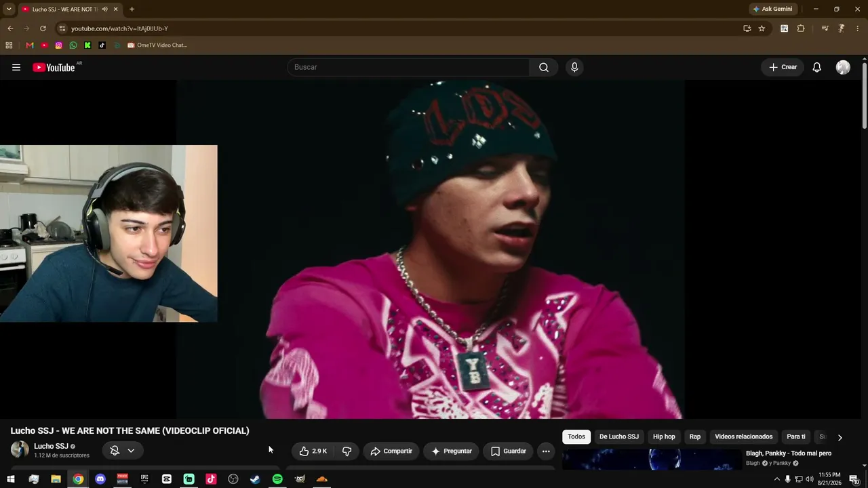Open the Todo mal pero video title
The image size is (868, 488).
[x=789, y=453]
